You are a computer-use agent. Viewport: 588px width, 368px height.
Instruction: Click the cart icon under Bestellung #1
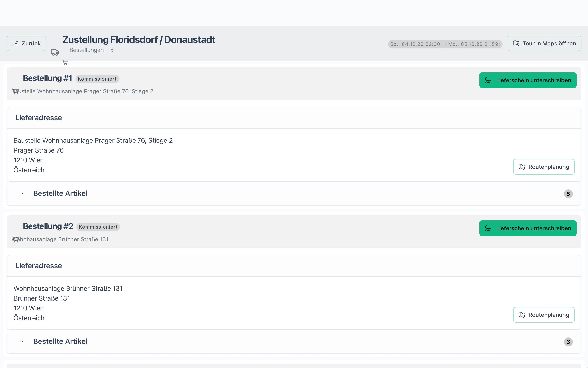click(15, 91)
